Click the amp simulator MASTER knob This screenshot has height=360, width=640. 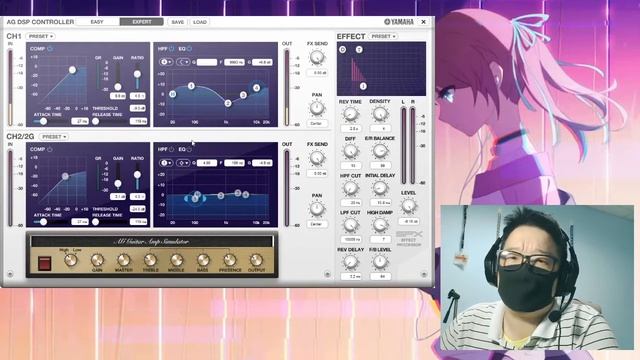tap(124, 260)
